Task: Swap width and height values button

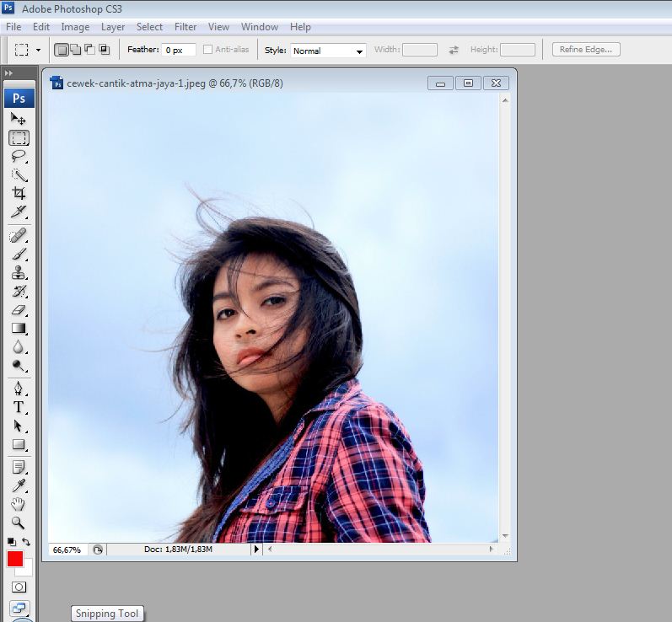Action: click(454, 50)
